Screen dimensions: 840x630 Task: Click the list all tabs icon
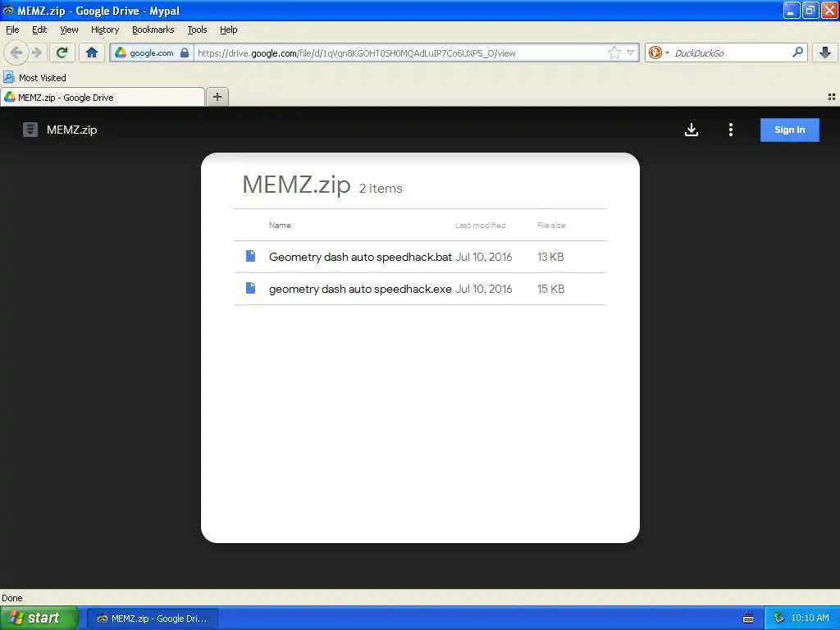pyautogui.click(x=832, y=97)
